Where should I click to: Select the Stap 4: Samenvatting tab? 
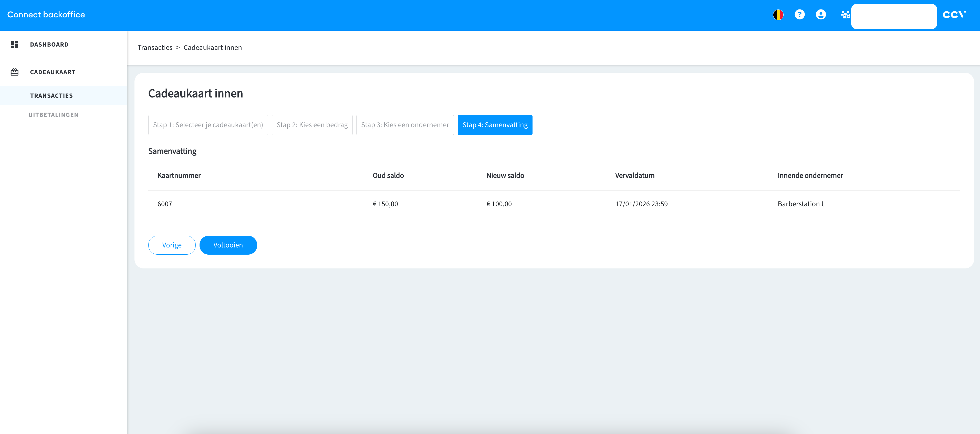pyautogui.click(x=495, y=125)
